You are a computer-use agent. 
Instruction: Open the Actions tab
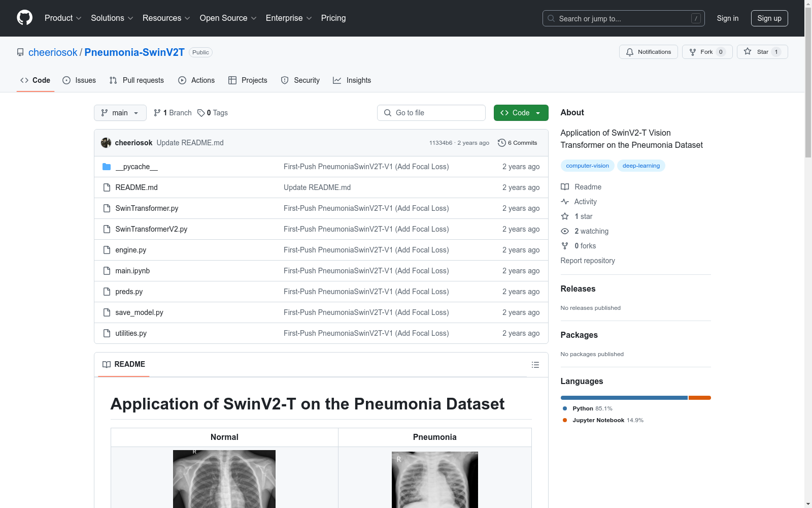pyautogui.click(x=196, y=80)
